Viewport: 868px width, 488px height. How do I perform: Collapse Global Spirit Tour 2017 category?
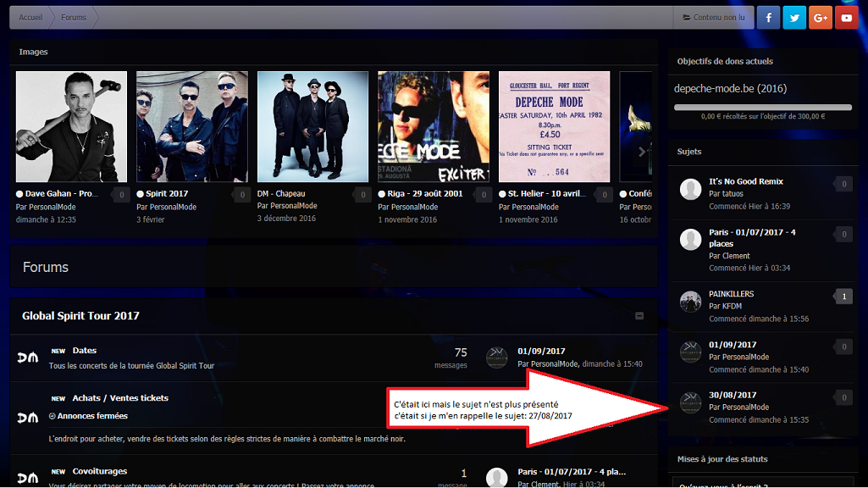click(639, 316)
